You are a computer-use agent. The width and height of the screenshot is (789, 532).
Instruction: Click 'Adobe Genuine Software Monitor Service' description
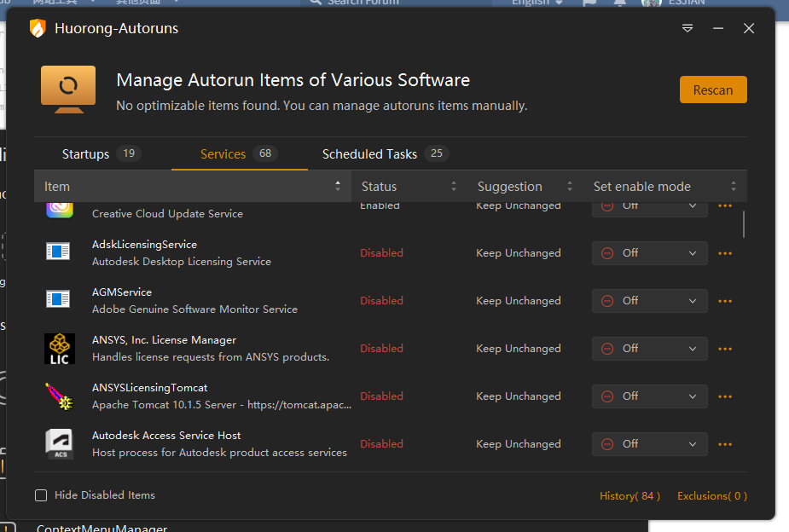[194, 309]
